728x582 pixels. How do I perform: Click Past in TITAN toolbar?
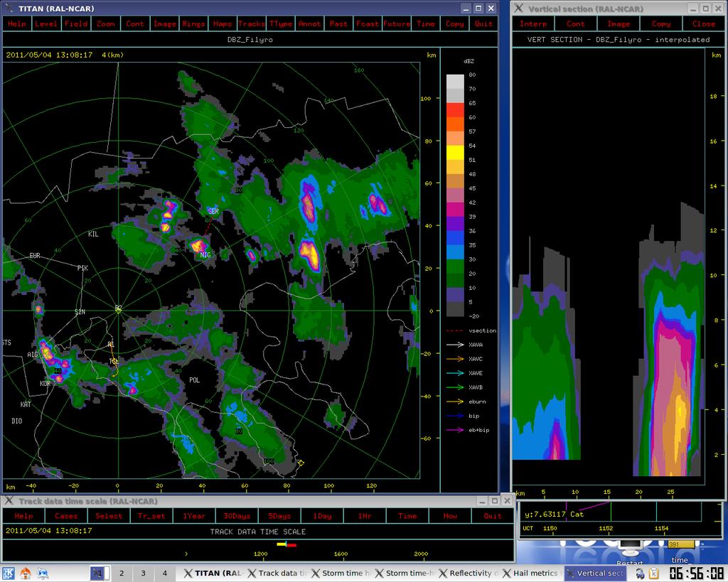(x=338, y=23)
